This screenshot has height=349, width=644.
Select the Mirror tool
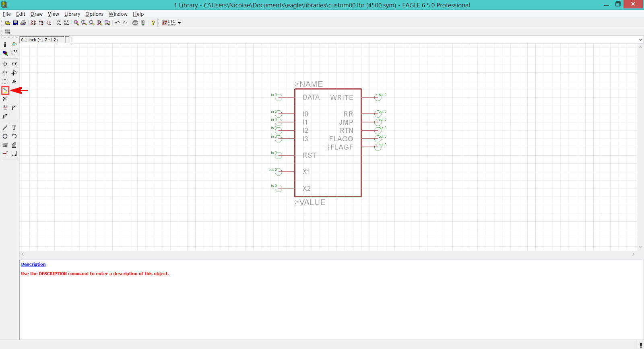[5, 73]
